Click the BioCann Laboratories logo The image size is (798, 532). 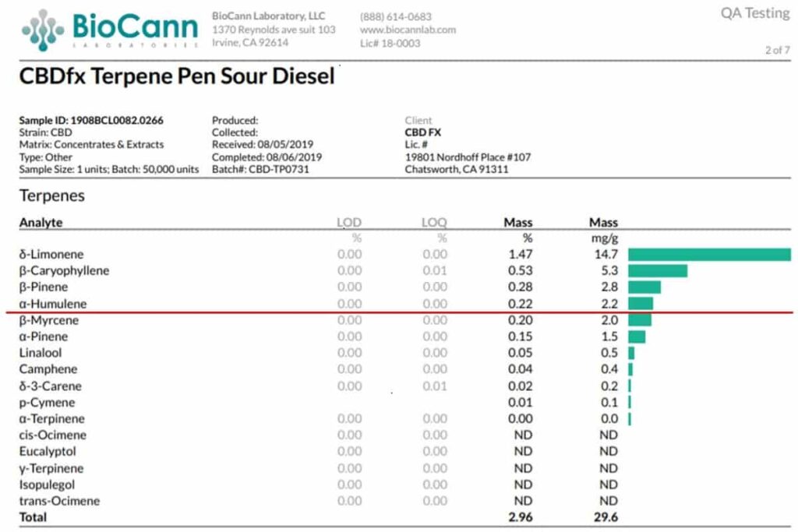(110, 30)
